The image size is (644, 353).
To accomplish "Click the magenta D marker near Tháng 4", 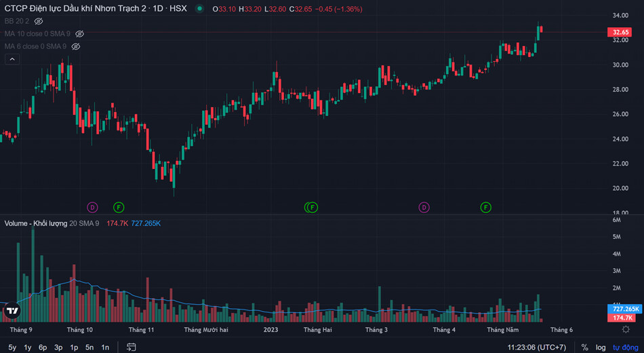I will (424, 207).
